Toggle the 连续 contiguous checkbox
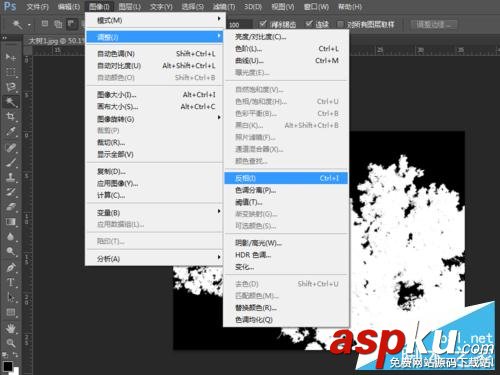500x375 pixels. tap(309, 24)
